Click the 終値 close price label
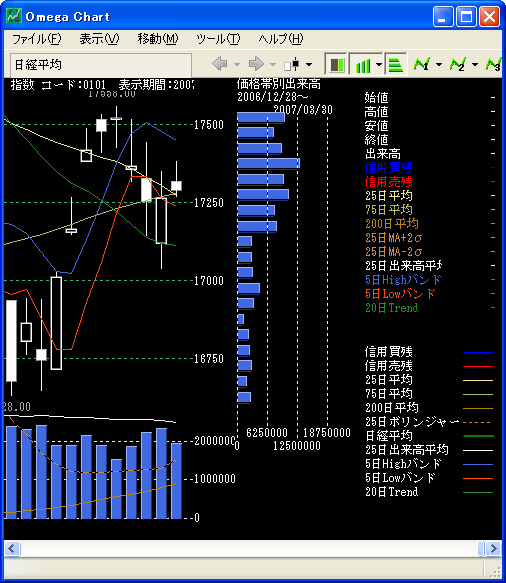 376,140
